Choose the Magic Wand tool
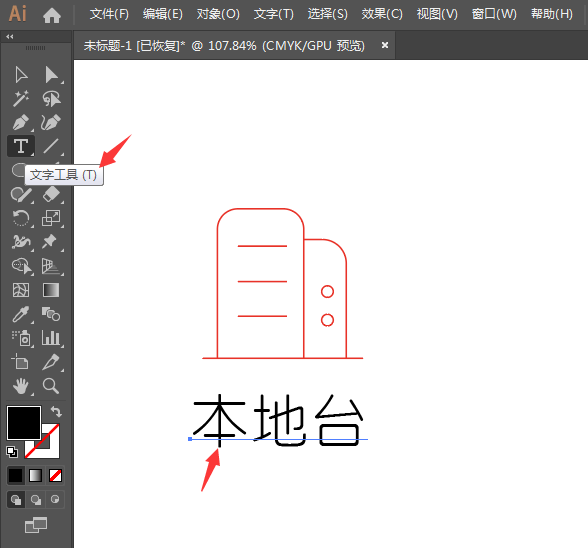The image size is (588, 548). pos(21,98)
